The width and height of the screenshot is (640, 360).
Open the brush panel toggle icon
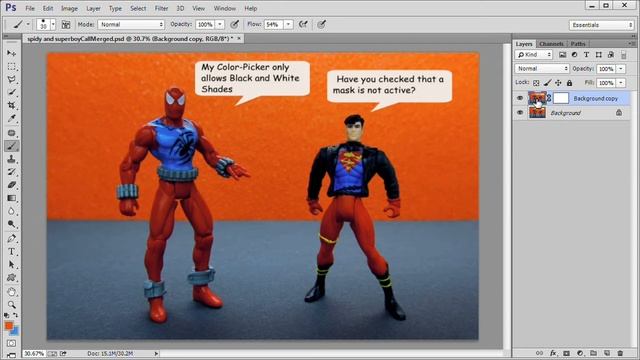66,24
